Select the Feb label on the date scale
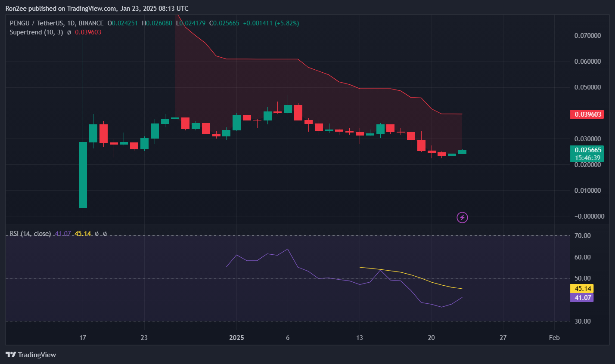The image size is (615, 364). click(554, 338)
